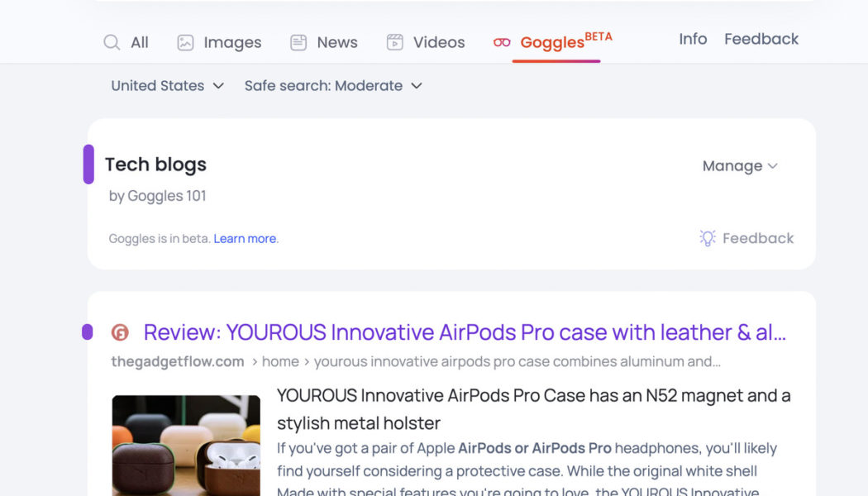
Task: Click the newspaper icon next to News
Action: click(x=297, y=41)
